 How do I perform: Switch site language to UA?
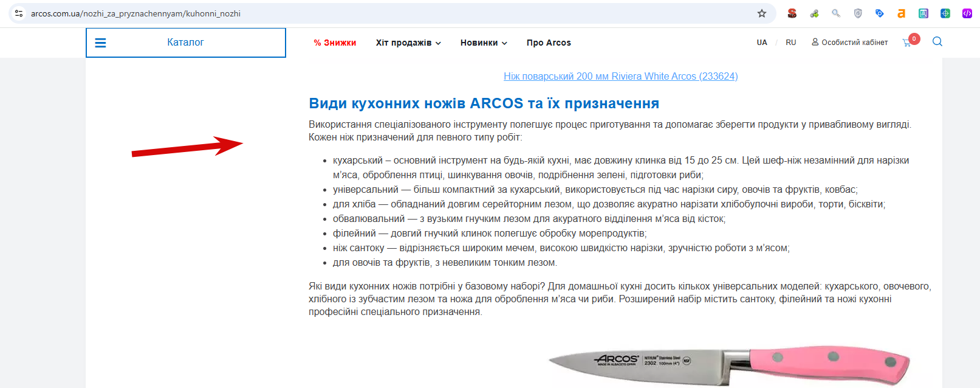(762, 43)
